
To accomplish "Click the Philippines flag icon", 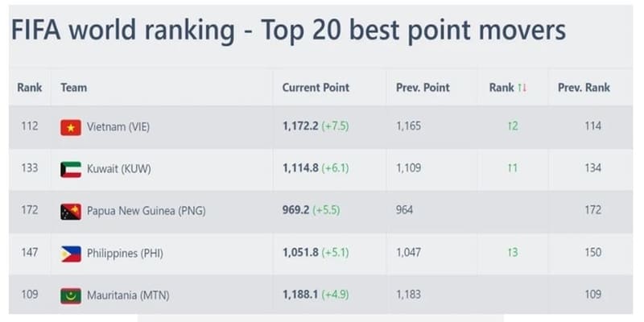I will [x=71, y=254].
